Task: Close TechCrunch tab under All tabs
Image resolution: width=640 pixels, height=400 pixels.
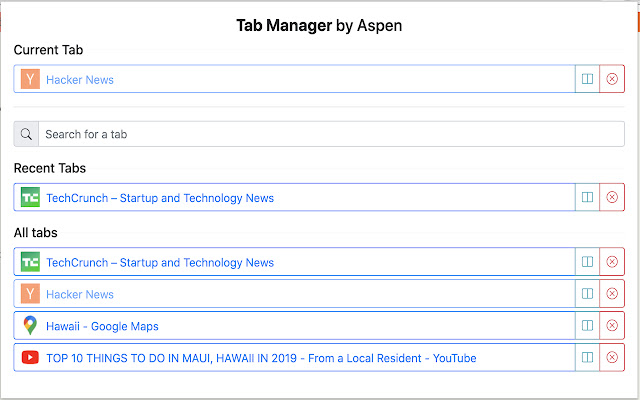Action: 612,262
